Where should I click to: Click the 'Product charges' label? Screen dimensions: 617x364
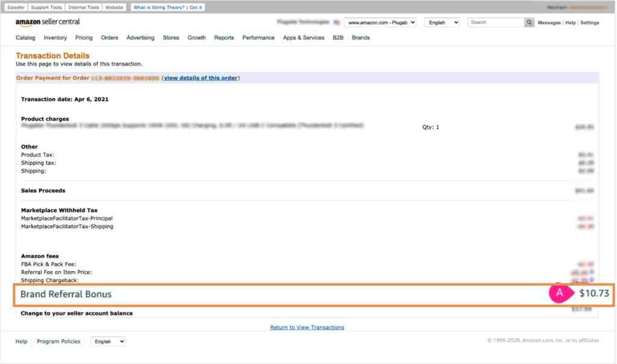pyautogui.click(x=45, y=119)
